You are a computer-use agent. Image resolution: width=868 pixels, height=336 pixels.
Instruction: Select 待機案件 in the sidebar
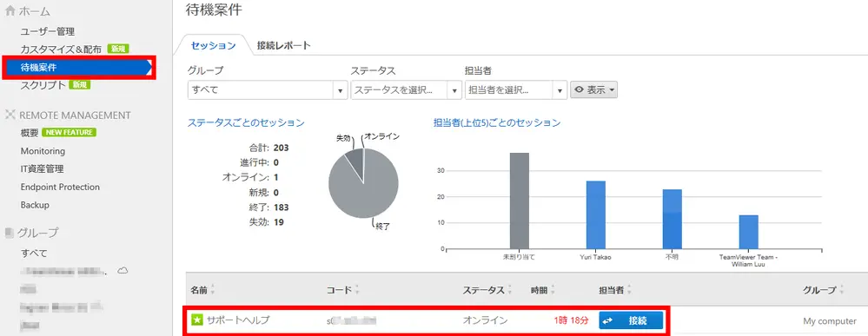click(77, 68)
